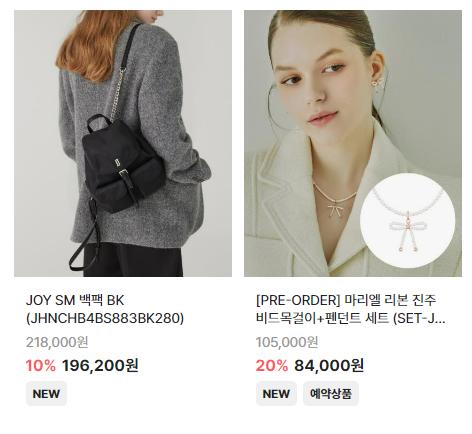Click the NEW badge under the necklace set
472x434 pixels.
[x=276, y=394]
